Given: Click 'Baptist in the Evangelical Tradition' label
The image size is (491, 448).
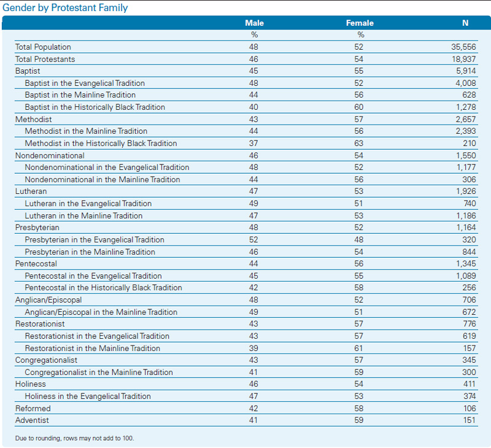Looking at the screenshot, I should 85,83.
